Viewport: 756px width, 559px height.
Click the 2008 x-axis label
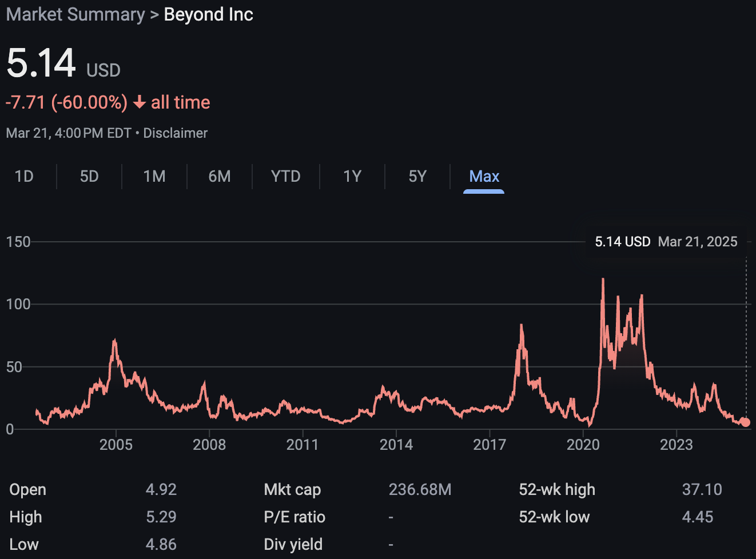(209, 445)
